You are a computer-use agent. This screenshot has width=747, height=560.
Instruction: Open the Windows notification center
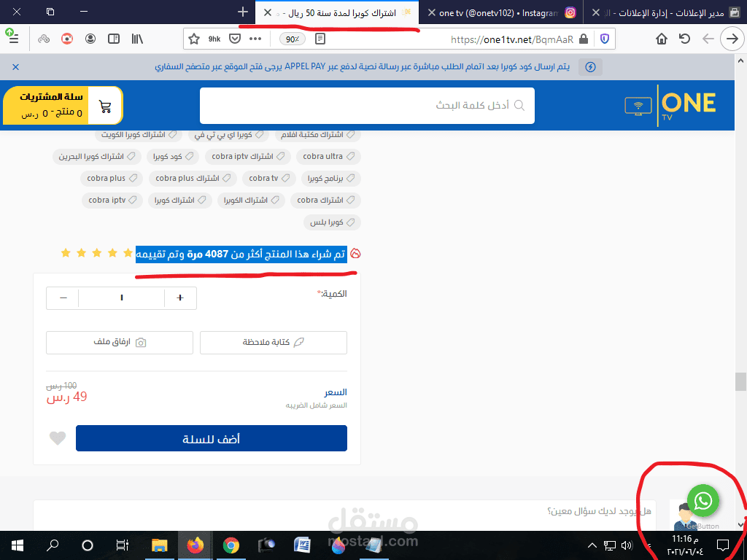(x=723, y=545)
